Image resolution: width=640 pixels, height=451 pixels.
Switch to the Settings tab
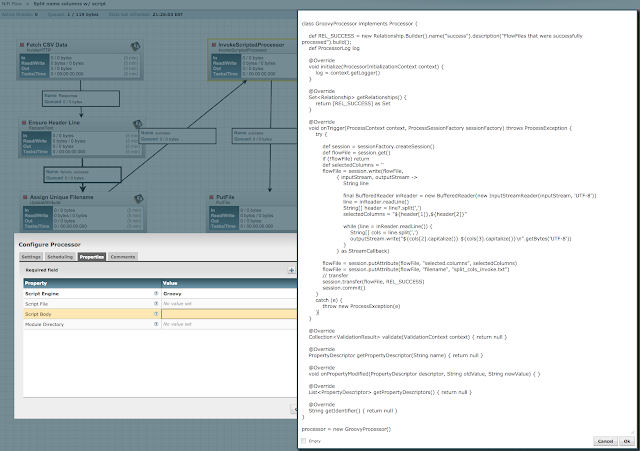pos(31,257)
